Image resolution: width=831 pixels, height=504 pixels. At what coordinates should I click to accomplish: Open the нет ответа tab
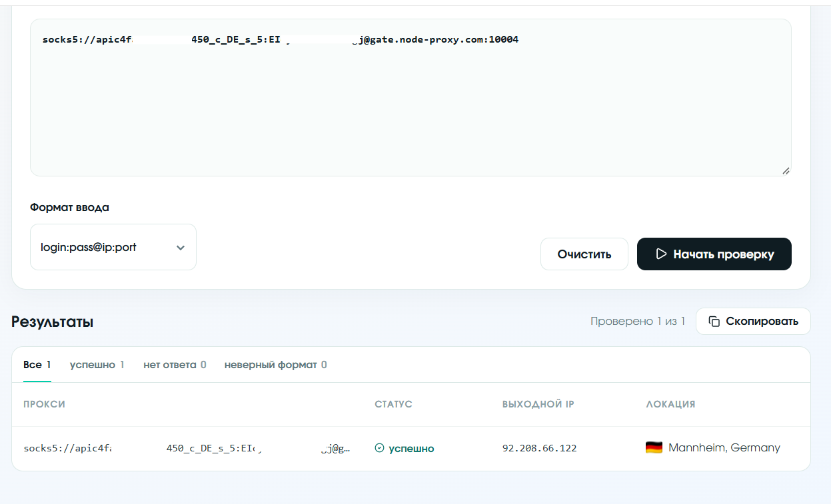coord(175,365)
